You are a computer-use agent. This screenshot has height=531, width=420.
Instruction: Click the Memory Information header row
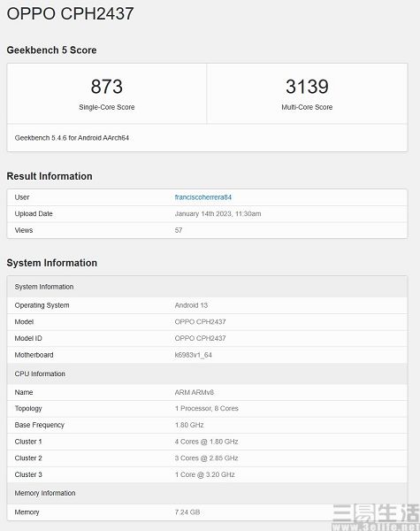207,493
